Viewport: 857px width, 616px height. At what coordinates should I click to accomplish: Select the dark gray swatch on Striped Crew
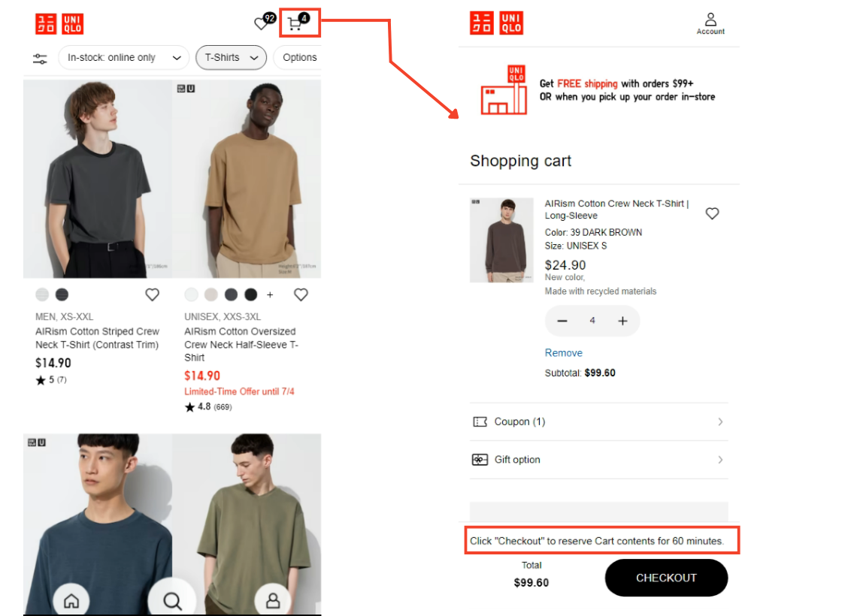coord(62,294)
